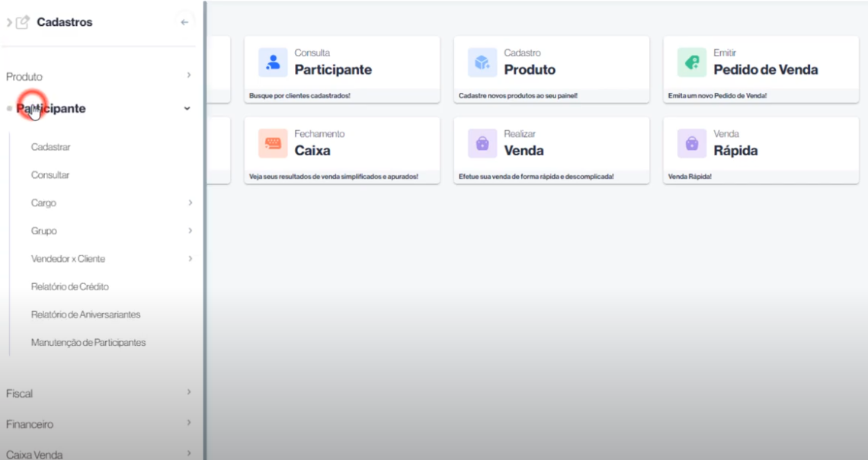
Task: Click the Pedido de Venda tag icon
Action: click(691, 63)
